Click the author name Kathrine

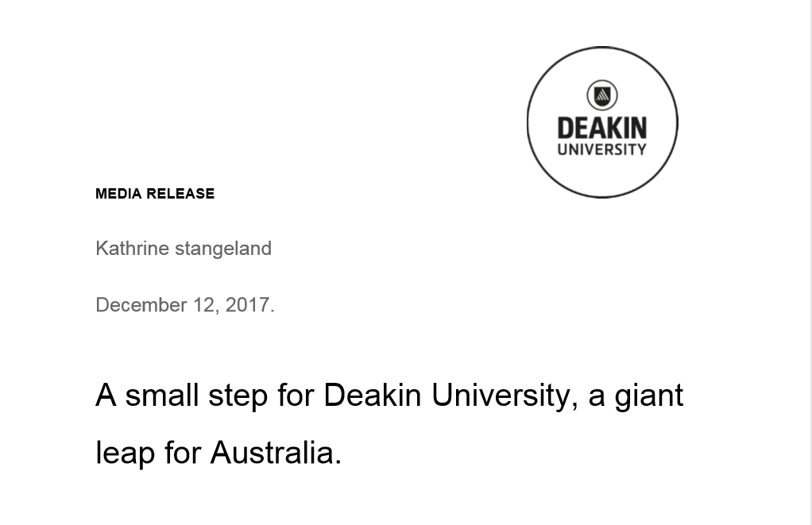(132, 248)
